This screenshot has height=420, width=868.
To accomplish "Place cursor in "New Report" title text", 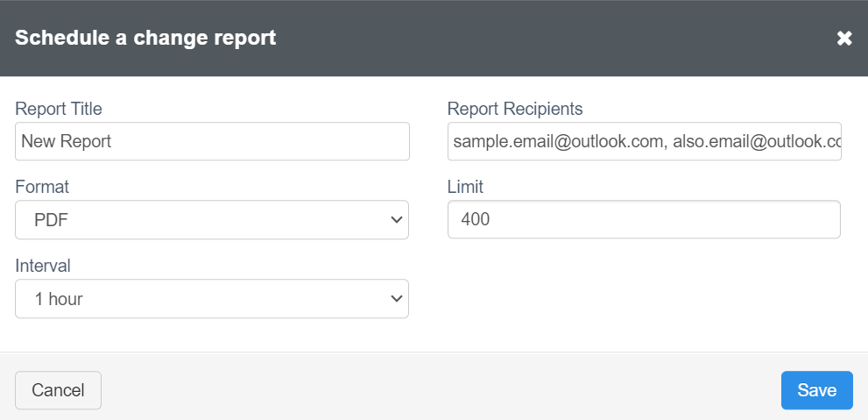I will click(67, 141).
